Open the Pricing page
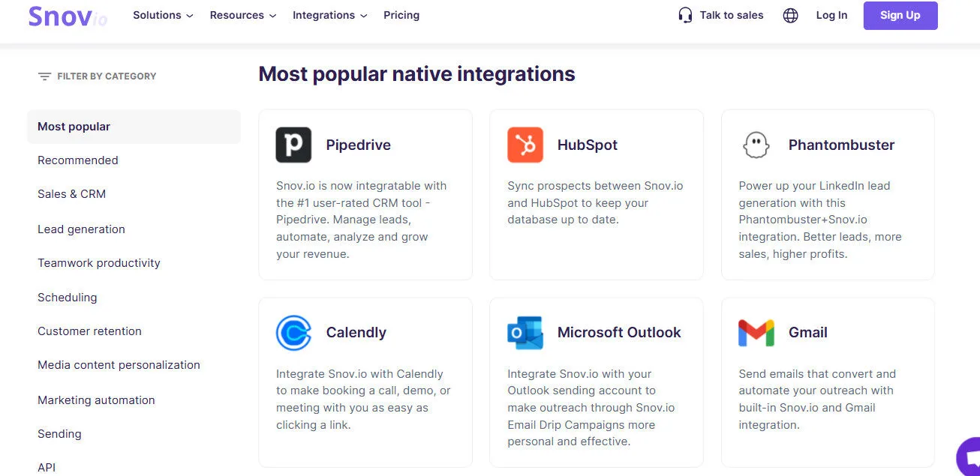This screenshot has width=980, height=476. (401, 15)
